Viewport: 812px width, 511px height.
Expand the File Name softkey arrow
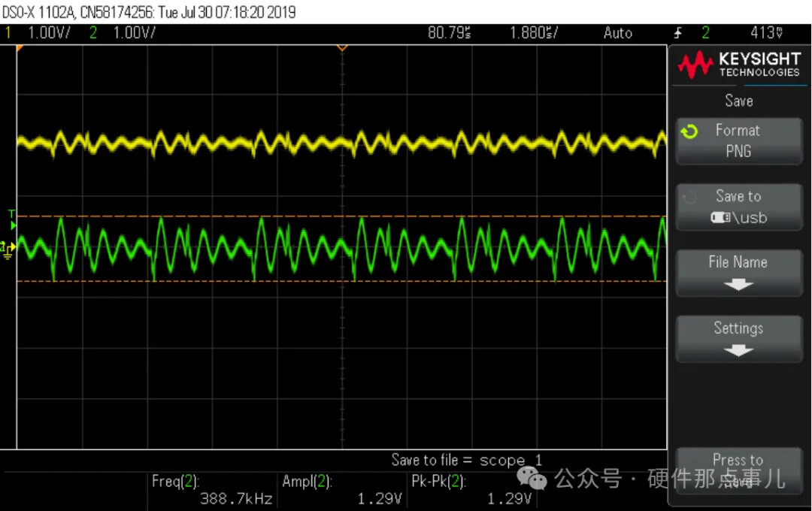738,285
